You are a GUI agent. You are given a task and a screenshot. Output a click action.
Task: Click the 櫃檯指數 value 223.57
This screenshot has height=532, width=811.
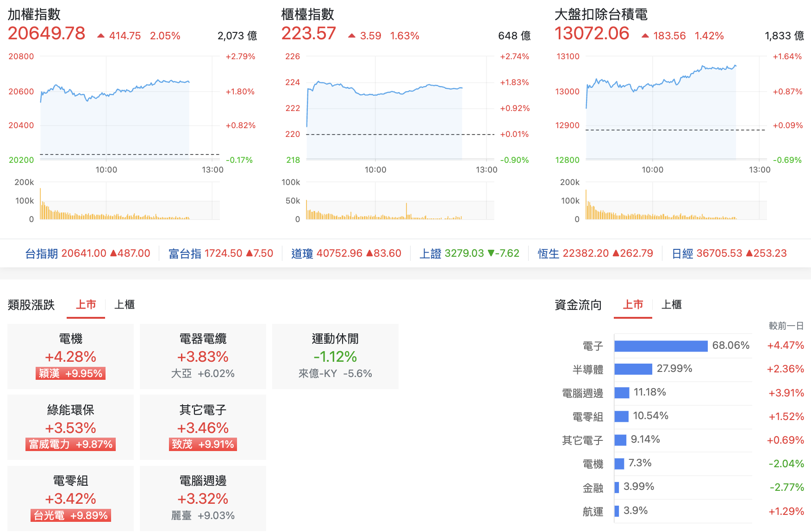(309, 33)
